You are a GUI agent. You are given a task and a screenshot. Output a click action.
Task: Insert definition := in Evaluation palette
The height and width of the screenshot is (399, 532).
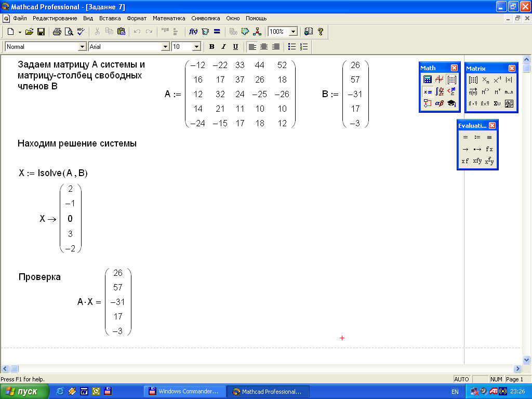pyautogui.click(x=477, y=137)
